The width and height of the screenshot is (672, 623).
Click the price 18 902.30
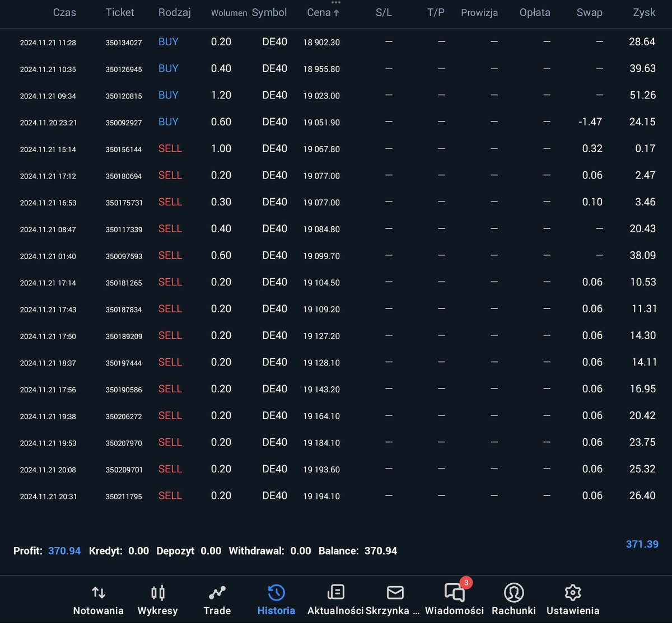[x=321, y=43]
